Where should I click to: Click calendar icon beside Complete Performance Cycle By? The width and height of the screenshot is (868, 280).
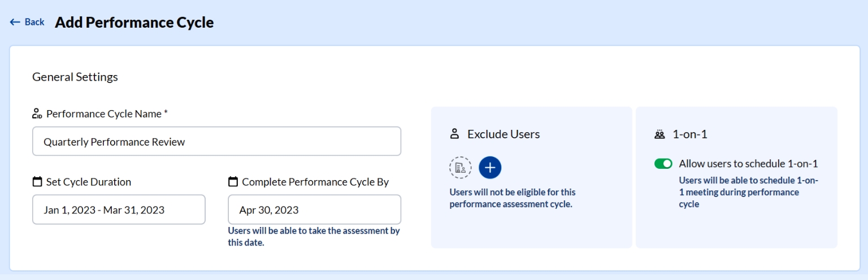[x=233, y=182]
